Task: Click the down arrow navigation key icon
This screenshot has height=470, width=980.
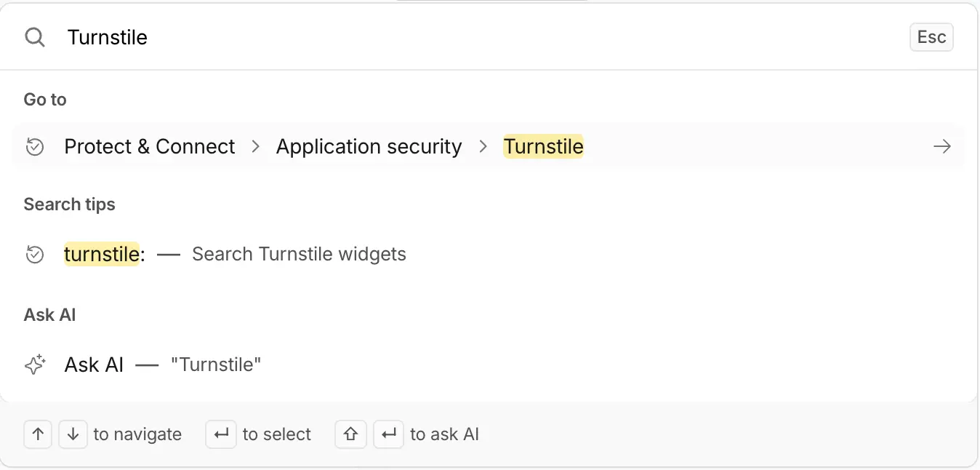Action: tap(73, 434)
